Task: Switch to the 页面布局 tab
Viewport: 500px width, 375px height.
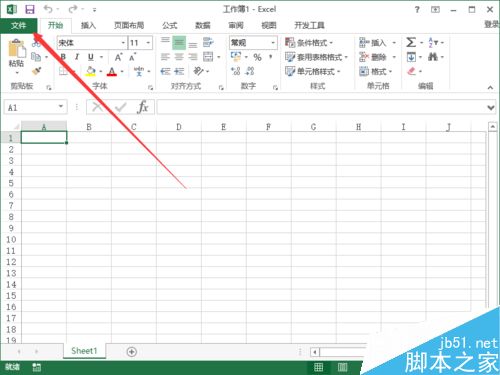Action: click(129, 25)
